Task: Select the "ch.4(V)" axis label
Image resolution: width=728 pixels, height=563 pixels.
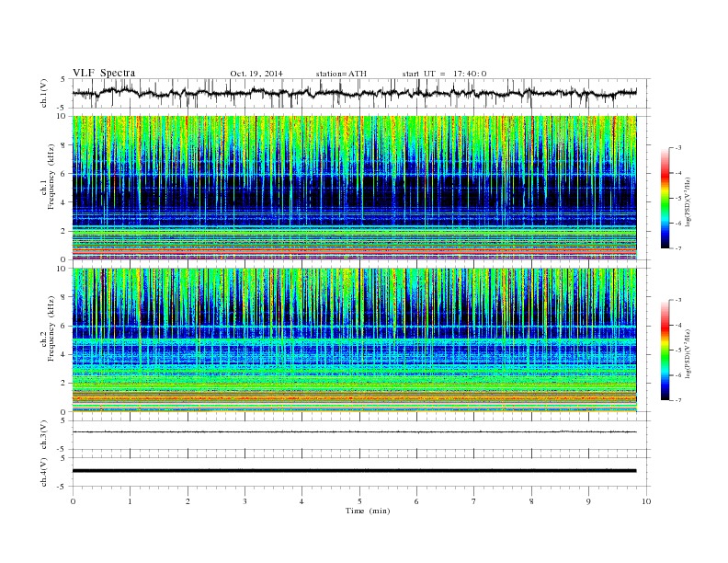Action: tap(44, 472)
